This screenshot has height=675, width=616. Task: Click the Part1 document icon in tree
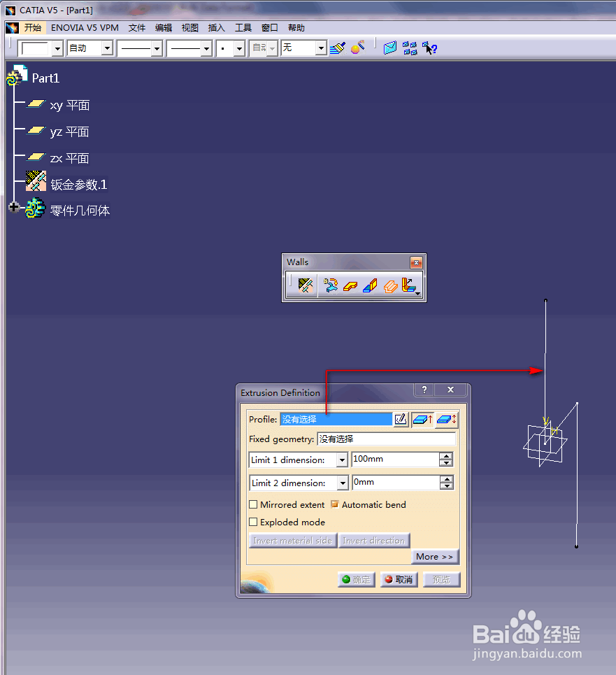17,76
